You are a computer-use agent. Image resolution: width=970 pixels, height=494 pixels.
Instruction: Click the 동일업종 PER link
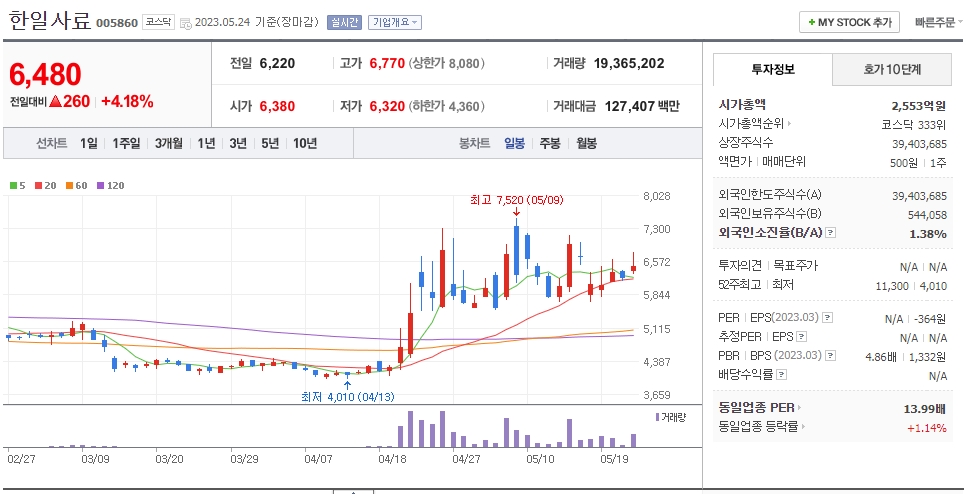(757, 408)
